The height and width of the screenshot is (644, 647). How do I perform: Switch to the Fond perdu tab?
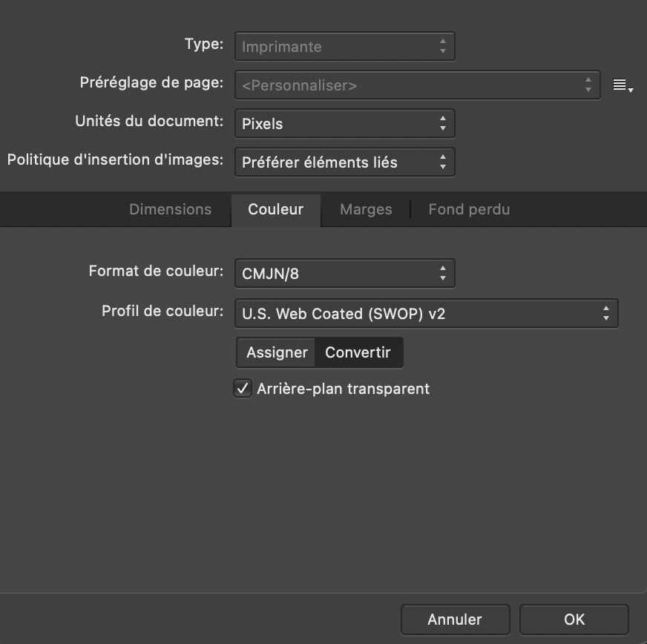click(469, 209)
